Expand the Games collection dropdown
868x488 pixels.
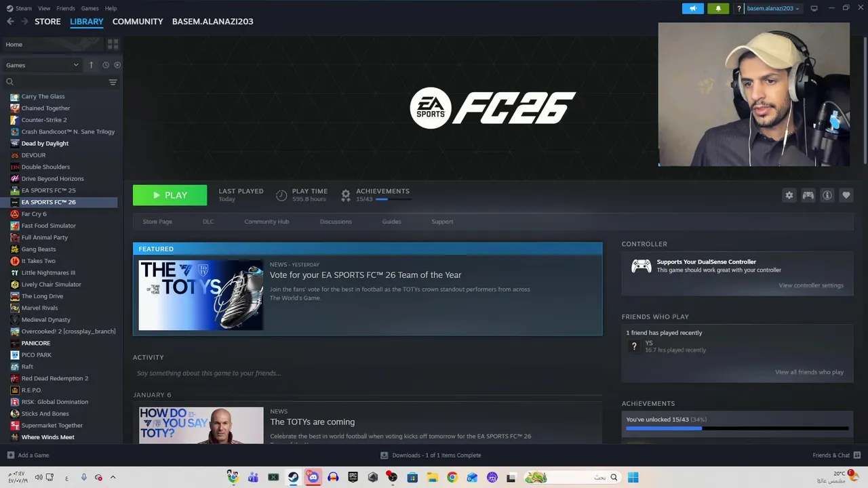pyautogui.click(x=76, y=65)
